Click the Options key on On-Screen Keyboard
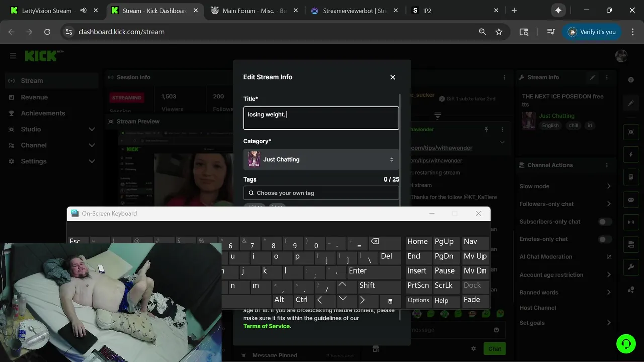Viewport: 644px width, 362px height. [x=418, y=300]
